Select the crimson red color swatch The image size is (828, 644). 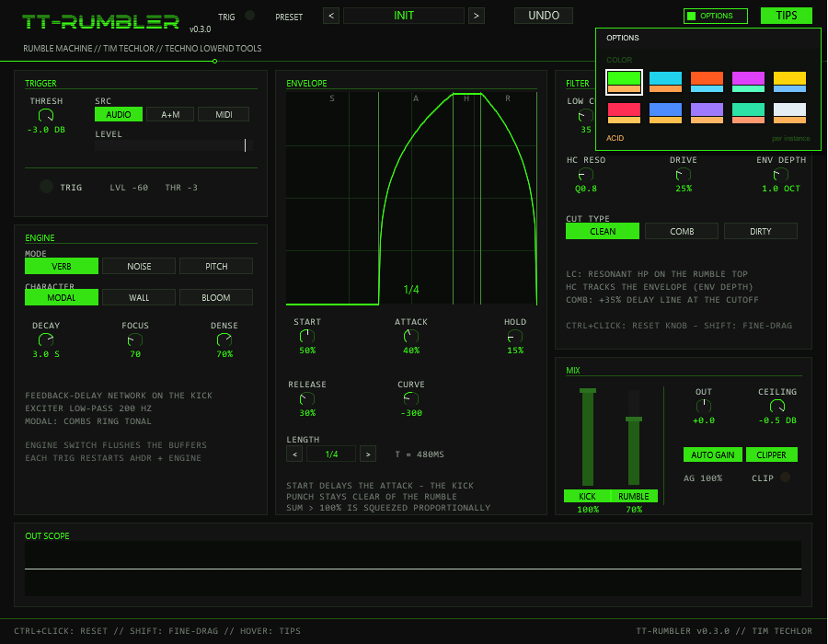[624, 113]
